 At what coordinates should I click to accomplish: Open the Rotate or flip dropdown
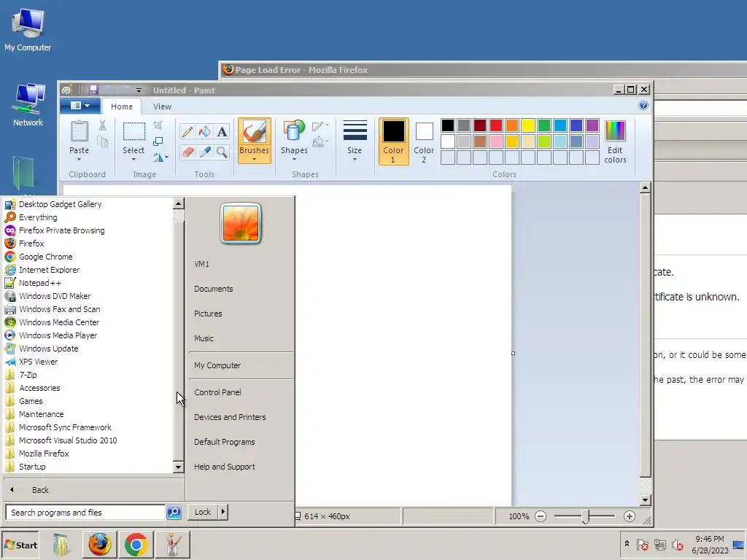point(161,157)
